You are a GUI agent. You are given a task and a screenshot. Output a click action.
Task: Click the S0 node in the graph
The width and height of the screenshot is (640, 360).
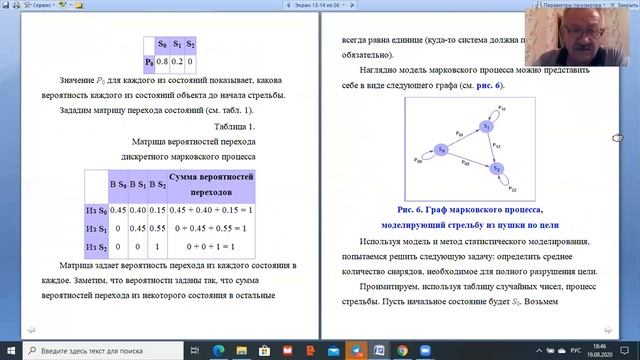pos(441,150)
